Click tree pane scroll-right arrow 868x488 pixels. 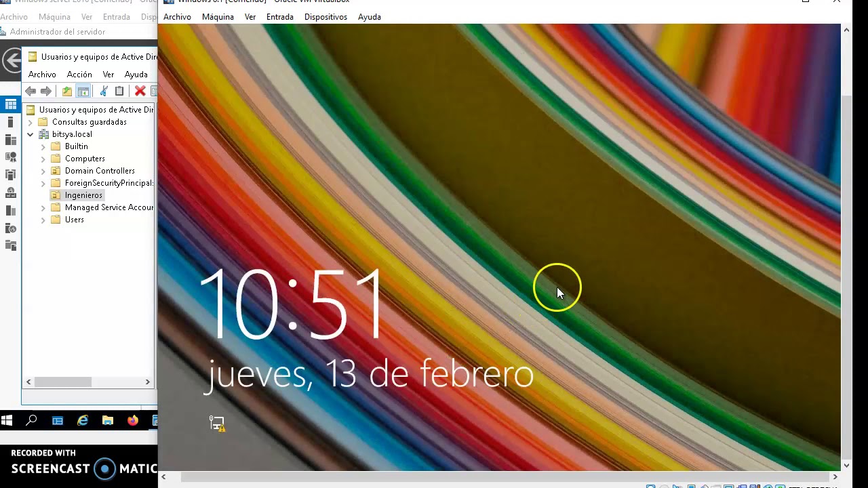coord(147,382)
